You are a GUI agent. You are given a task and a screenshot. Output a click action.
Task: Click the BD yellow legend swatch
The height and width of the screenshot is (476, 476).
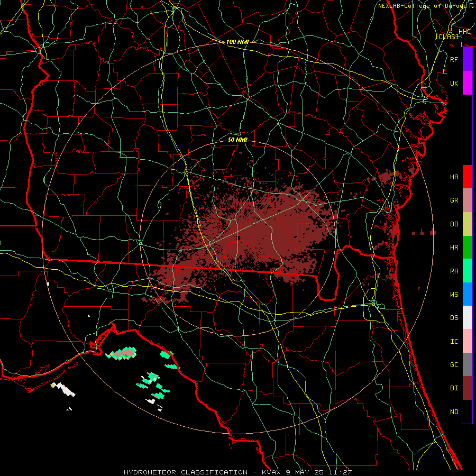[467, 224]
